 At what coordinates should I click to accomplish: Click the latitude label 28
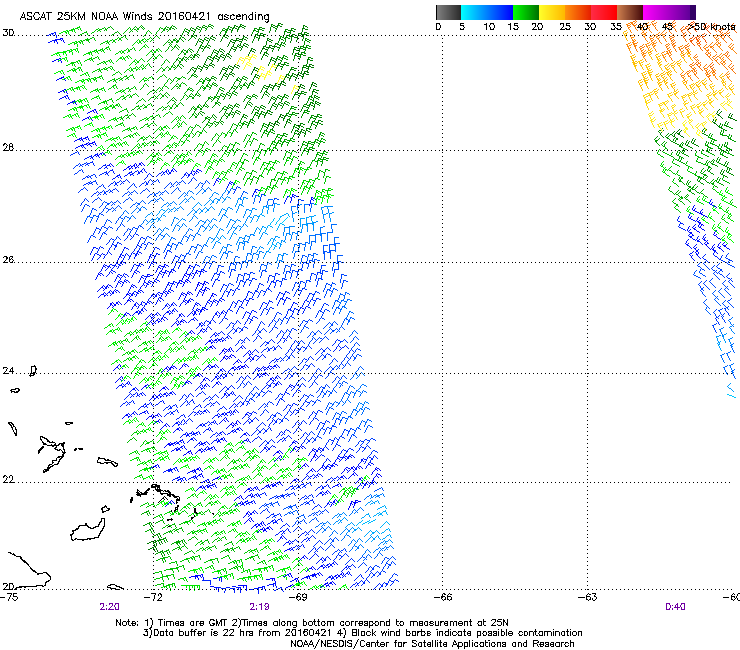coord(8,148)
